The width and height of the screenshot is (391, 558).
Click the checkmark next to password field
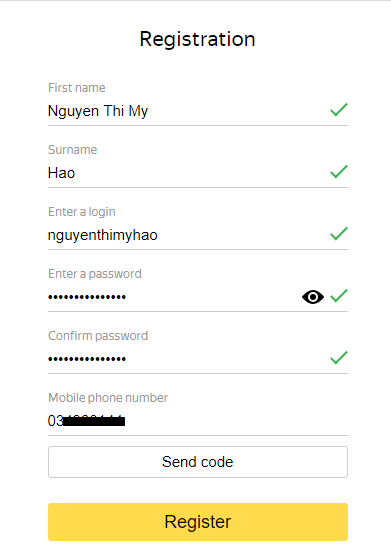point(339,296)
